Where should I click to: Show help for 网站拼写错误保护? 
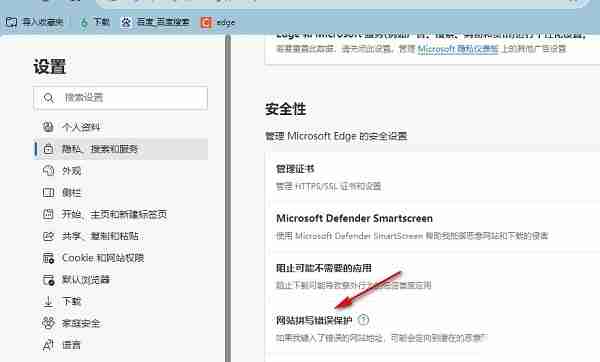pyautogui.click(x=363, y=320)
